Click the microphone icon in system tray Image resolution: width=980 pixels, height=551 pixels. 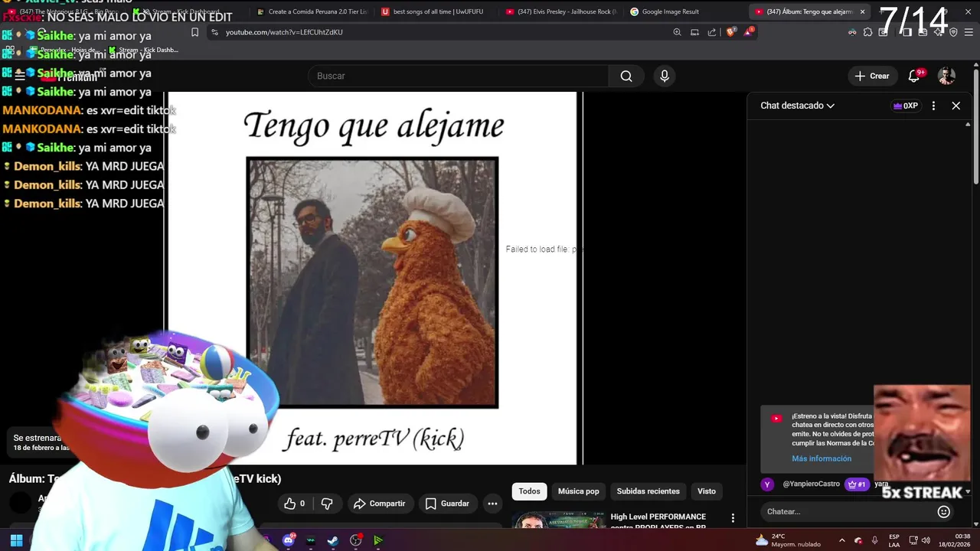coord(874,540)
